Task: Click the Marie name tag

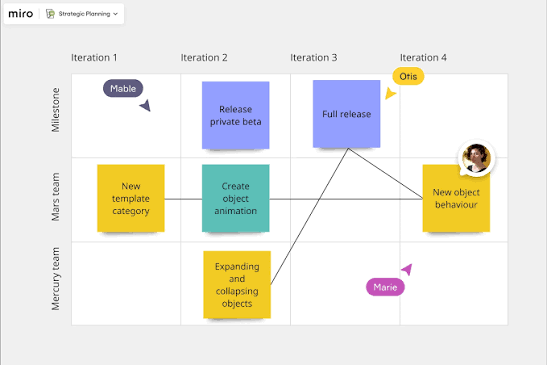Action: (x=385, y=287)
